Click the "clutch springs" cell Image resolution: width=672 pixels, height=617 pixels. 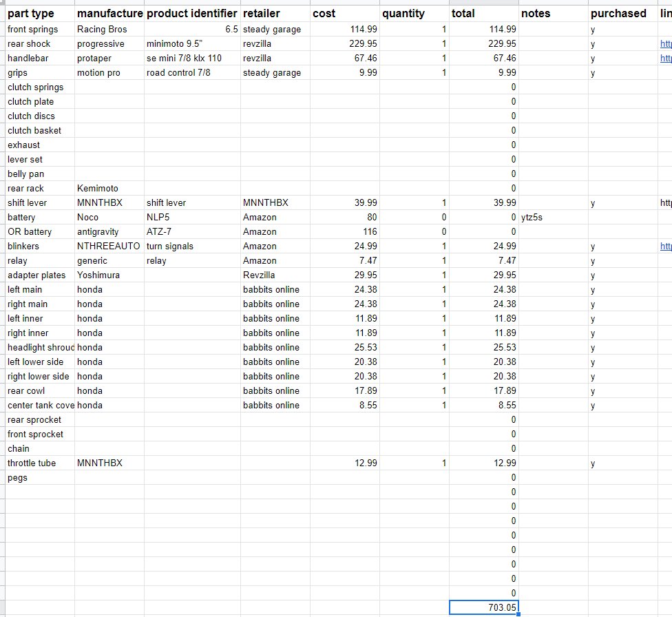[x=40, y=87]
